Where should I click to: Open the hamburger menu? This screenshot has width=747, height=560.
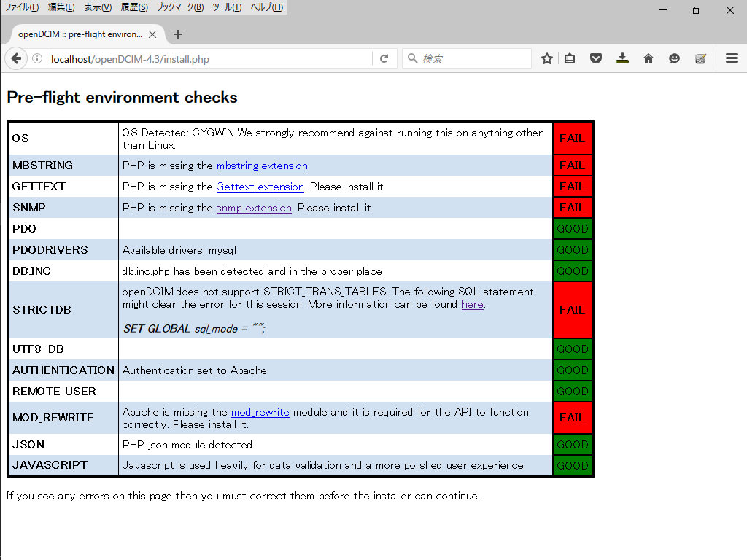pyautogui.click(x=730, y=58)
